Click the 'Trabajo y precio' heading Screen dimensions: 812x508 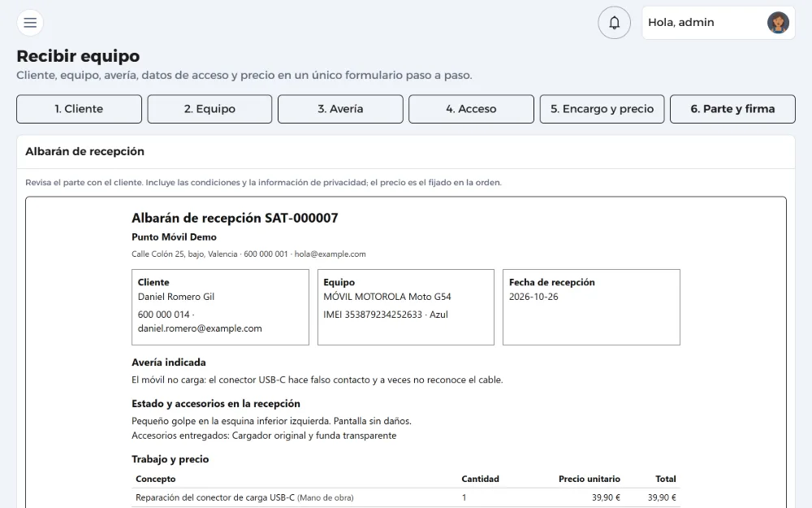171,458
